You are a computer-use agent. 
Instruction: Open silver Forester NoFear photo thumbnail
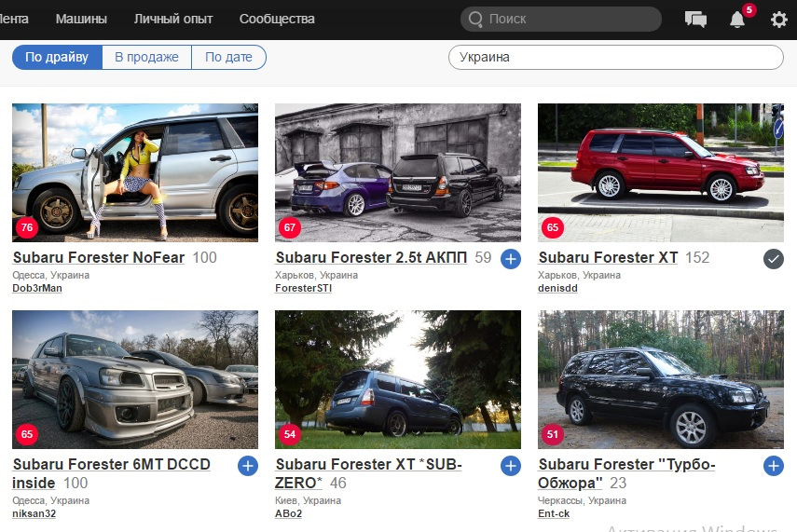135,172
